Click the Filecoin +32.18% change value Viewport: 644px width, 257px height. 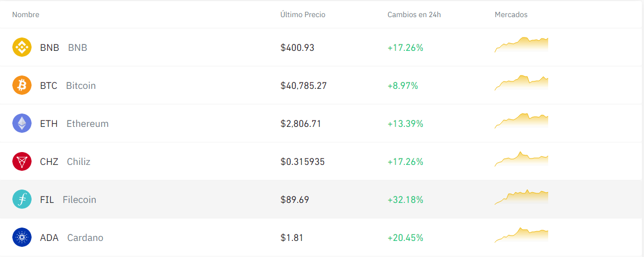pyautogui.click(x=405, y=200)
